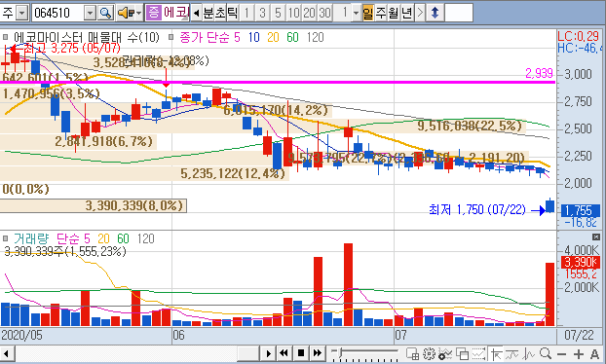The width and height of the screenshot is (606, 364).
Task: Open chart settings gear icon
Action: (429, 353)
